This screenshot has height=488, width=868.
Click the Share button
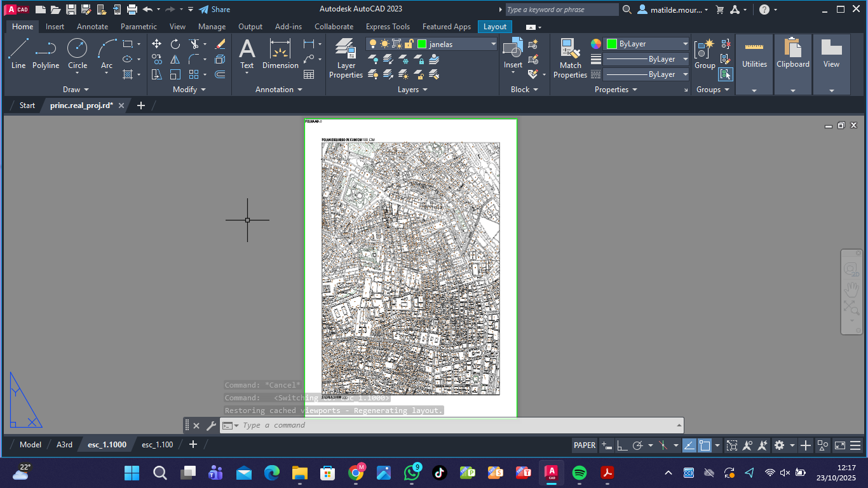pyautogui.click(x=214, y=10)
